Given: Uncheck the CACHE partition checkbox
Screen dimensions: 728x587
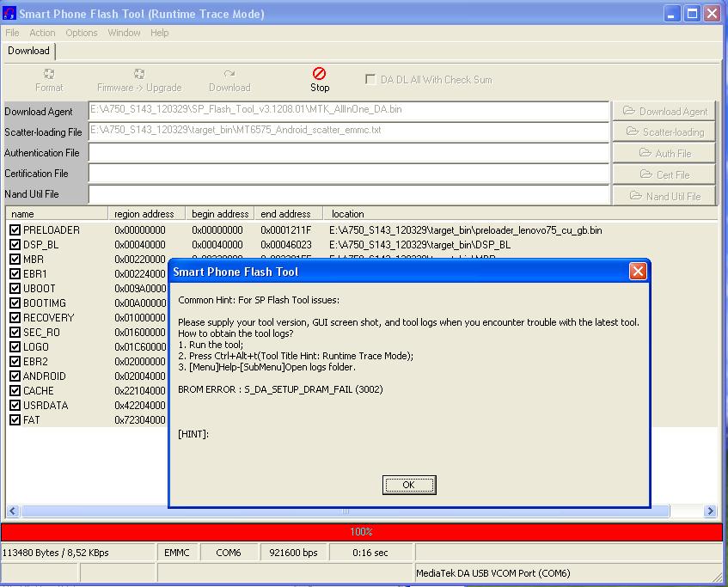Looking at the screenshot, I should (15, 390).
